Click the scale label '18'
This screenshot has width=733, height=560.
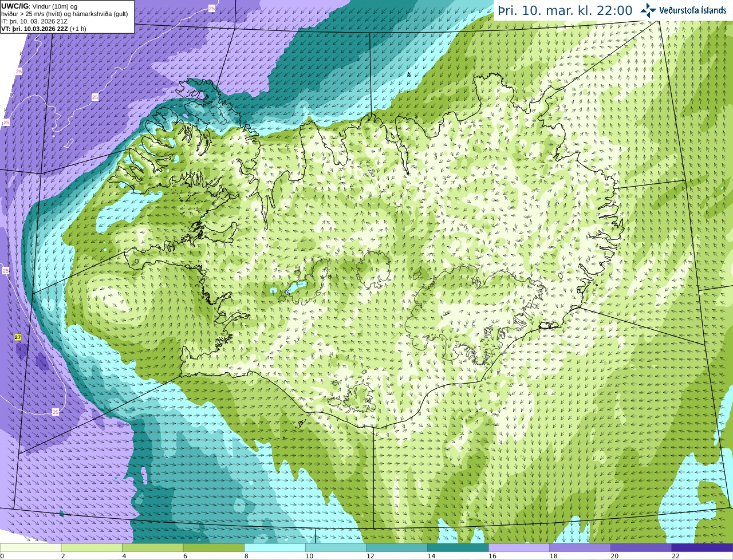[x=554, y=556]
